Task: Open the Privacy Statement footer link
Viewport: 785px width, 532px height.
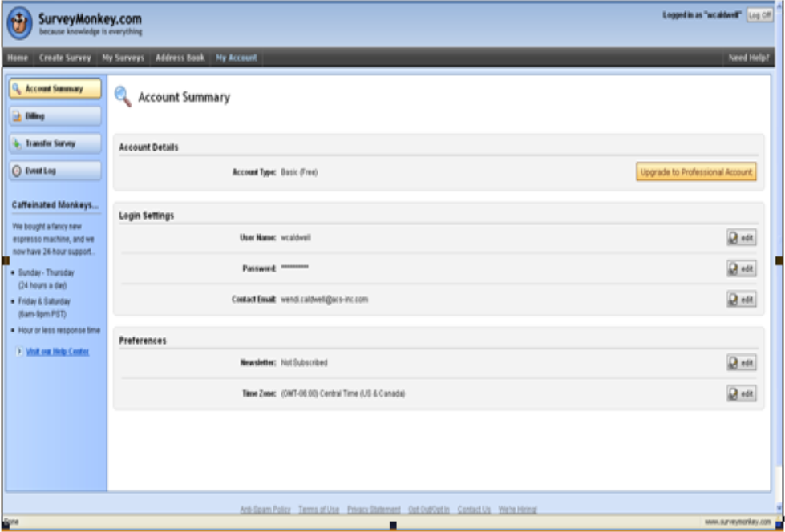Action: (x=374, y=510)
